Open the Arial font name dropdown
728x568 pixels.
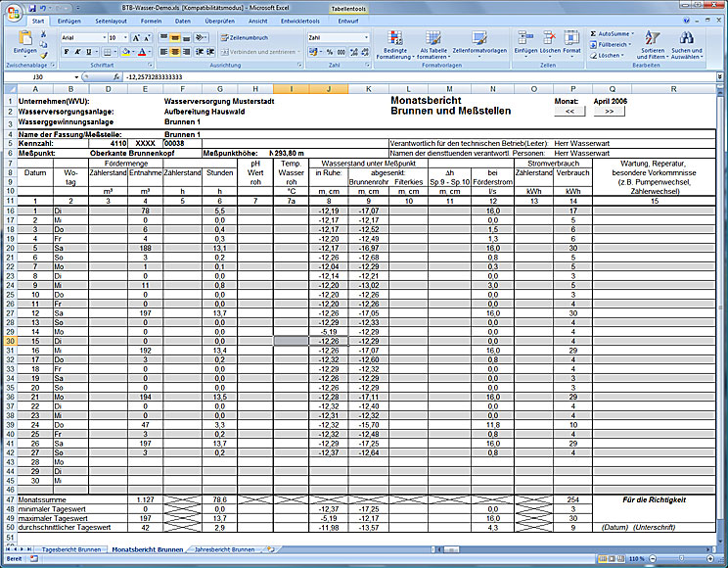[105, 37]
